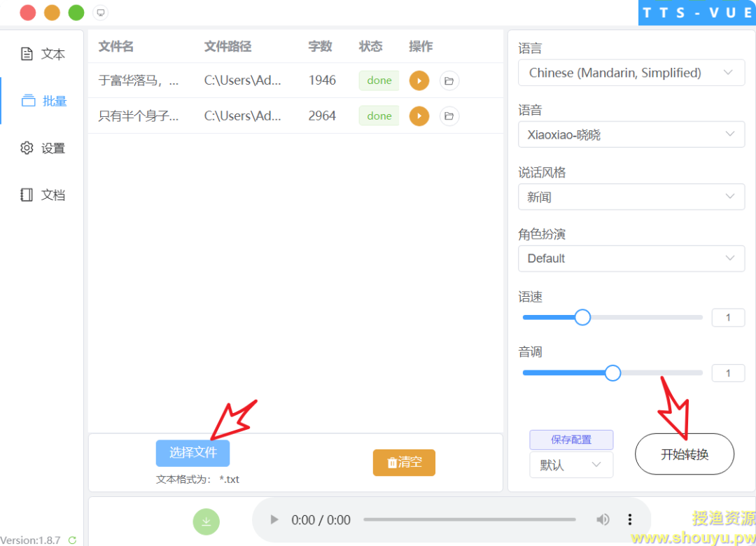Click the 语速 value input field

[728, 317]
